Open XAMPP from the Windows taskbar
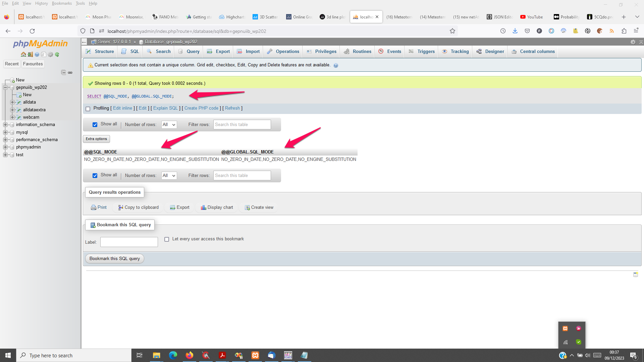 click(255, 355)
